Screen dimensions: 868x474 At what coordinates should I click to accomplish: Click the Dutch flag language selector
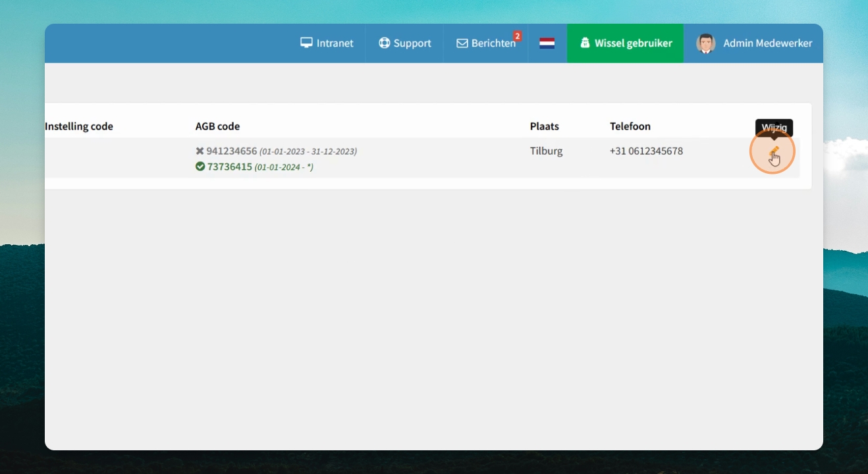coord(547,43)
